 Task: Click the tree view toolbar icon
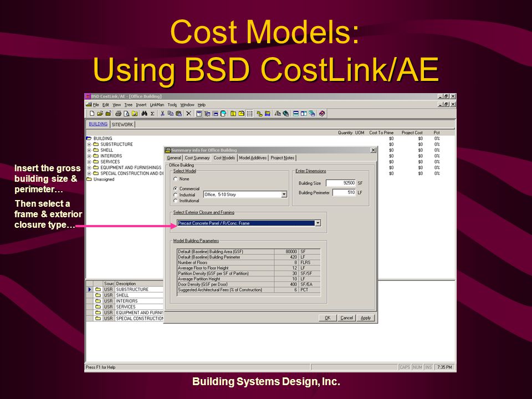point(207,113)
